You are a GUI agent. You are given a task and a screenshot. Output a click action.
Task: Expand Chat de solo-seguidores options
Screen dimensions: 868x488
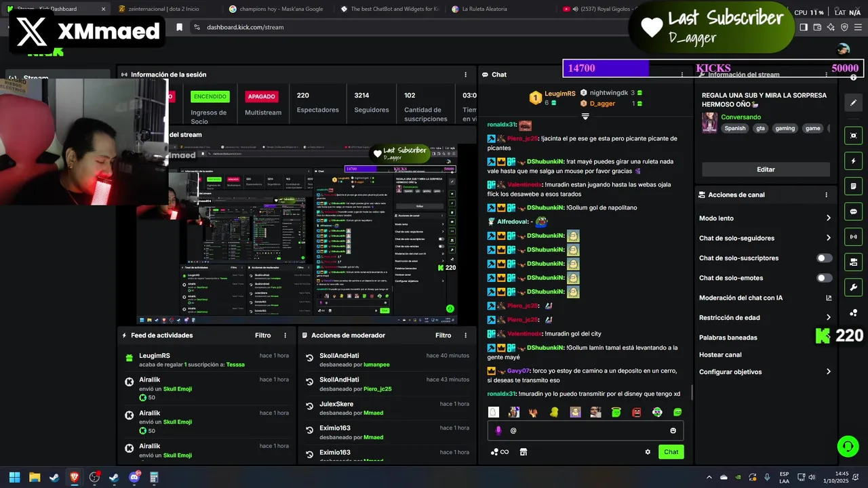tap(829, 238)
